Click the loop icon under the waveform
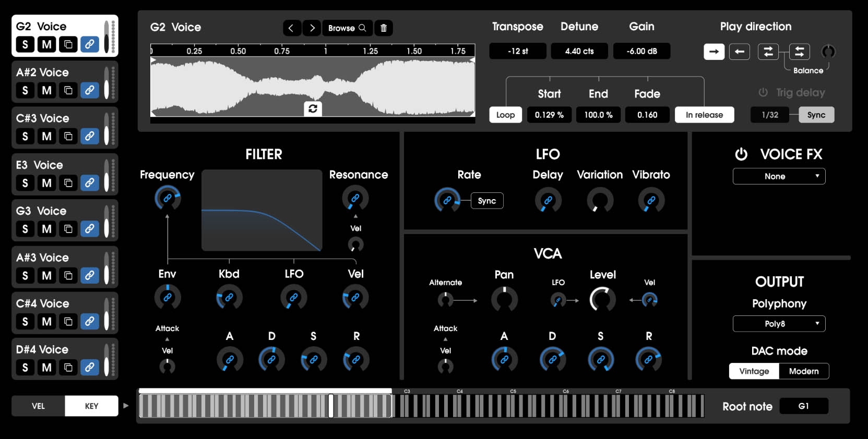 (x=313, y=108)
